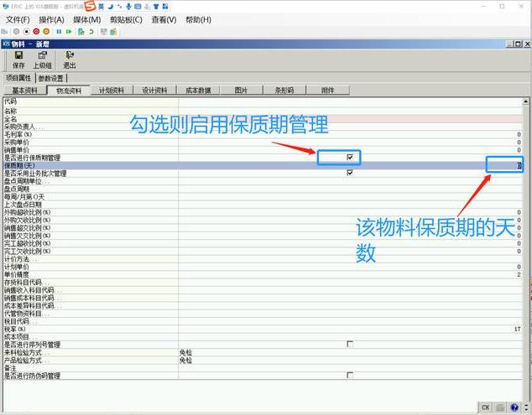532x415 pixels.
Task: Select the 存货科目代码... row
Action: [x=263, y=283]
